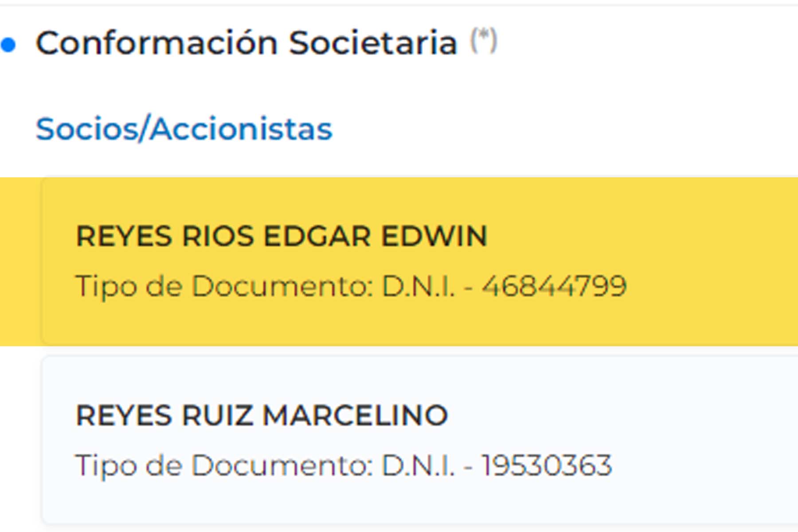This screenshot has height=532, width=798.
Task: Click DNI number 46844799
Action: tap(554, 286)
